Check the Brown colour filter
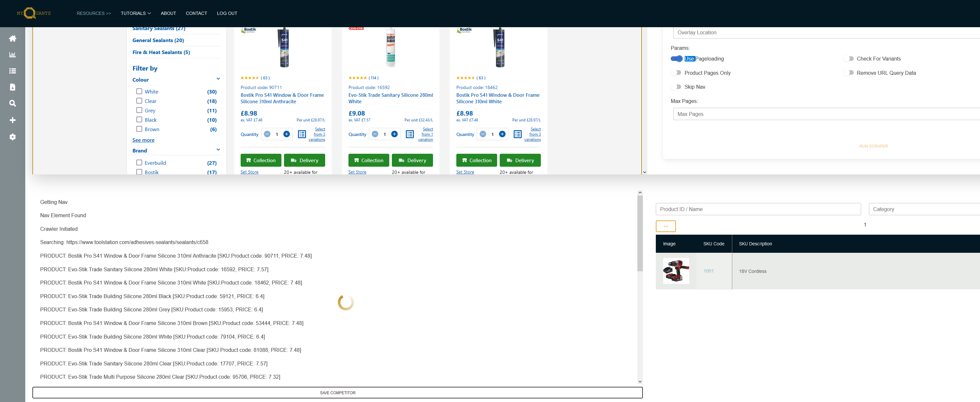This screenshot has height=402, width=980. coord(139,129)
